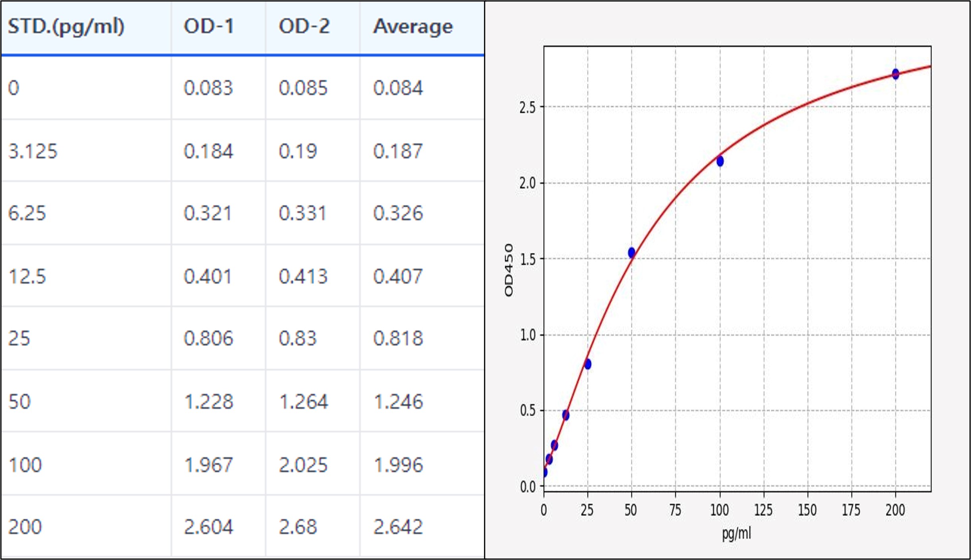Click the data point at 100 pg/ml
The height and width of the screenshot is (560, 971).
pyautogui.click(x=720, y=161)
